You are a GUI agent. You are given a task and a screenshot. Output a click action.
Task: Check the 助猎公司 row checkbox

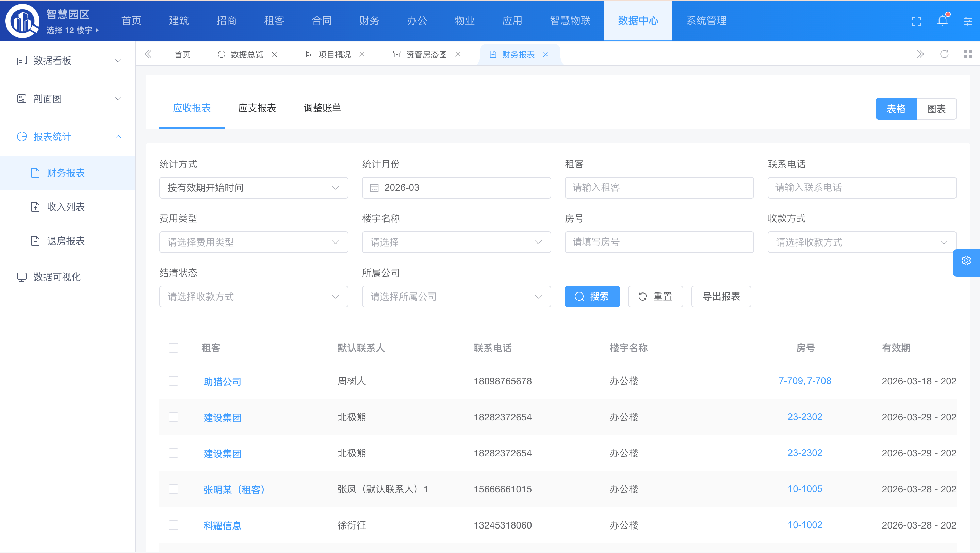pyautogui.click(x=174, y=381)
